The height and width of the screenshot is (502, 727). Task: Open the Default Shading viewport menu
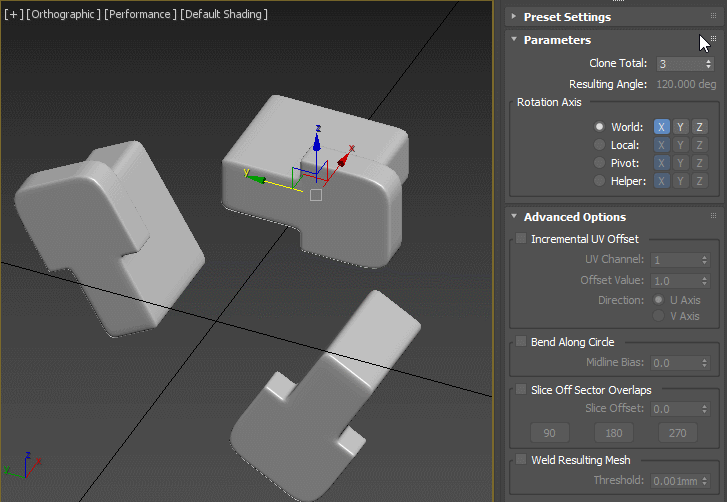224,14
